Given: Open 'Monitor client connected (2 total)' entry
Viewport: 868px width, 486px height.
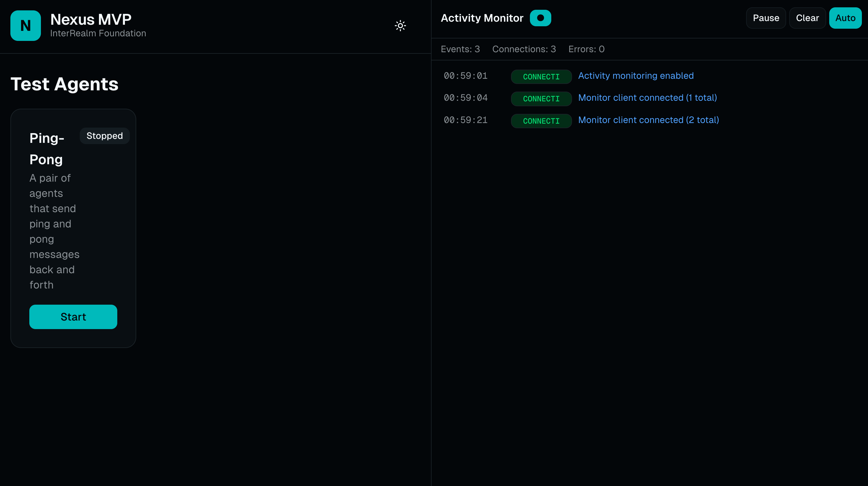Looking at the screenshot, I should click(648, 120).
